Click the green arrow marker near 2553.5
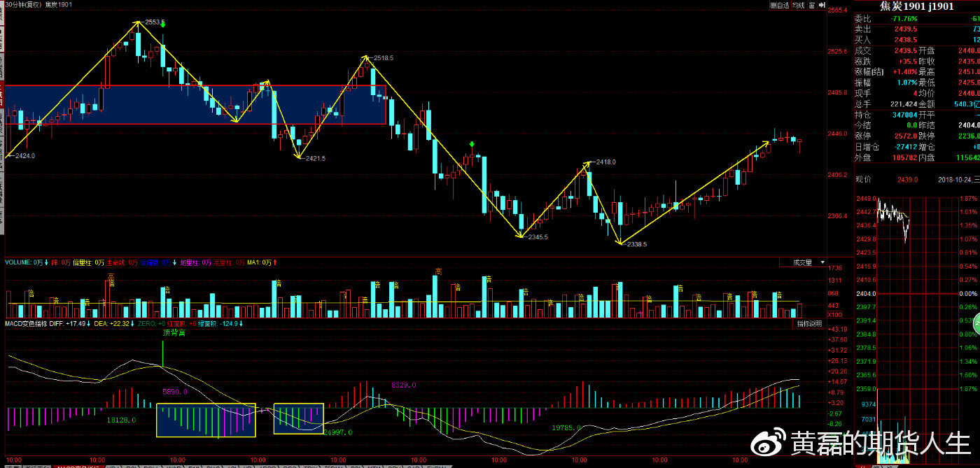Screen dimensions: 980x468 click(x=162, y=23)
